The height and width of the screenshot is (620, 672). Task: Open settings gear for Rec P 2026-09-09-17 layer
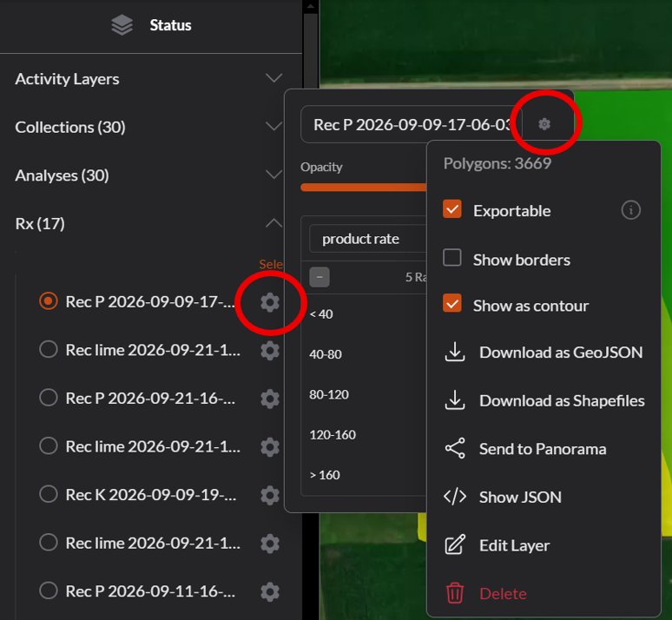270,302
